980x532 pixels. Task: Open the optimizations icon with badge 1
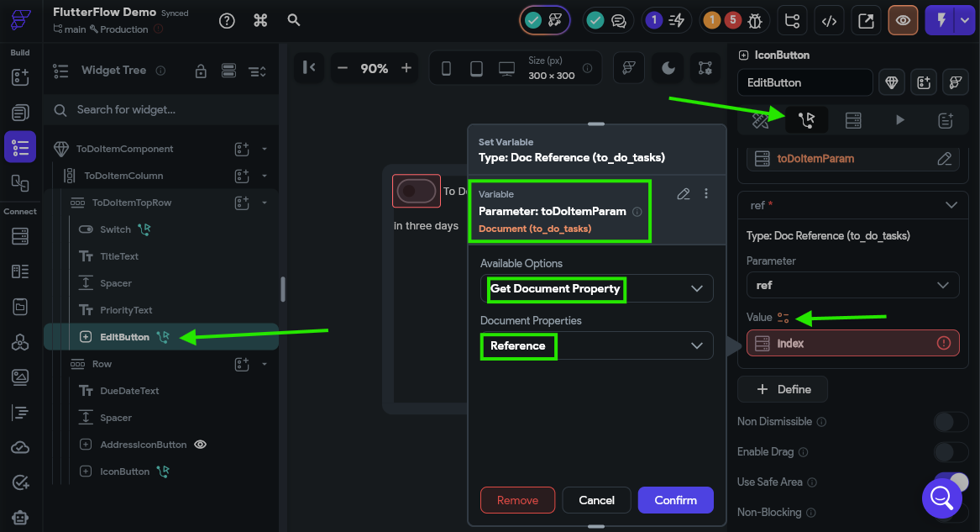[x=666, y=21]
